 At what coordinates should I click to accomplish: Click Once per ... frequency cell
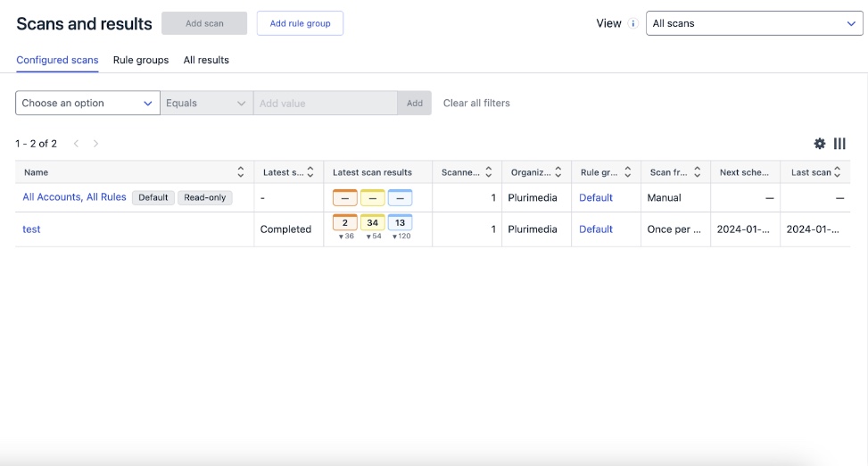pos(674,229)
